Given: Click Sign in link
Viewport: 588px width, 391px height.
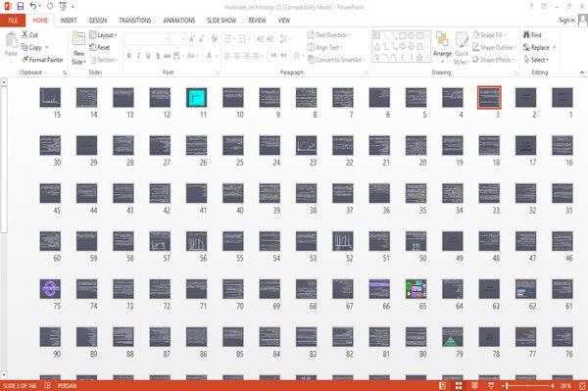Looking at the screenshot, I should click(566, 21).
